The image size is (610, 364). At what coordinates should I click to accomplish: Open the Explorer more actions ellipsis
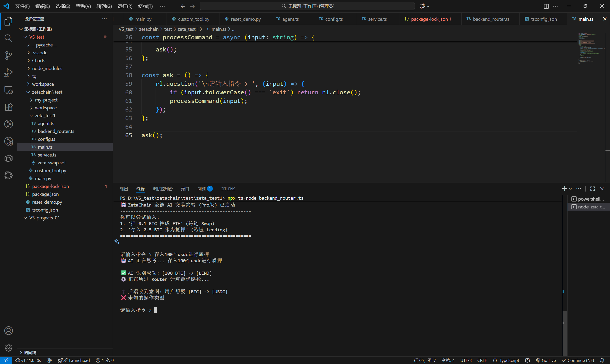(105, 19)
